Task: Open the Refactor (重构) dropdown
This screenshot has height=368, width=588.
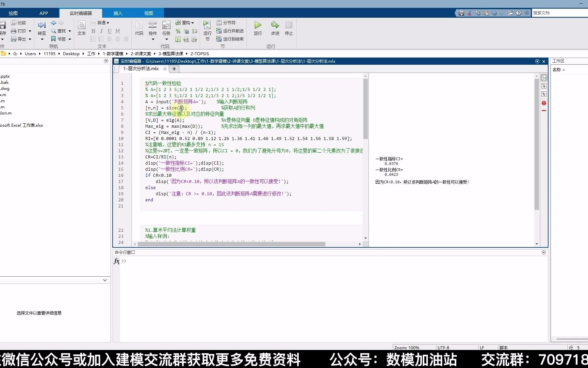Action: (185, 22)
